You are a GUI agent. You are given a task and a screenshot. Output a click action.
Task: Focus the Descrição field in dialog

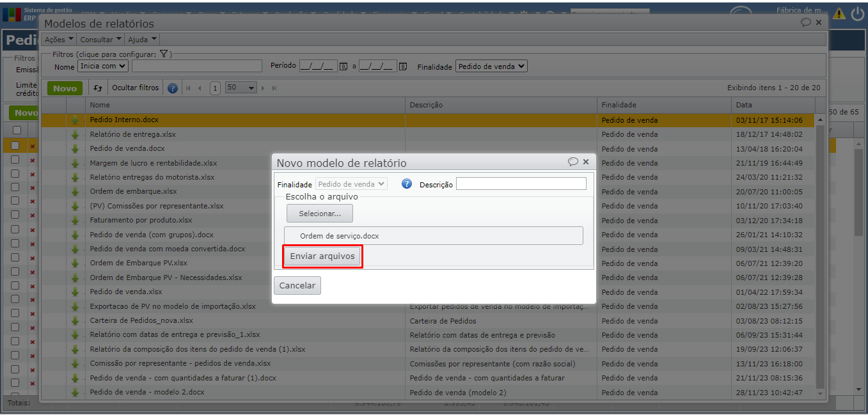click(x=521, y=184)
